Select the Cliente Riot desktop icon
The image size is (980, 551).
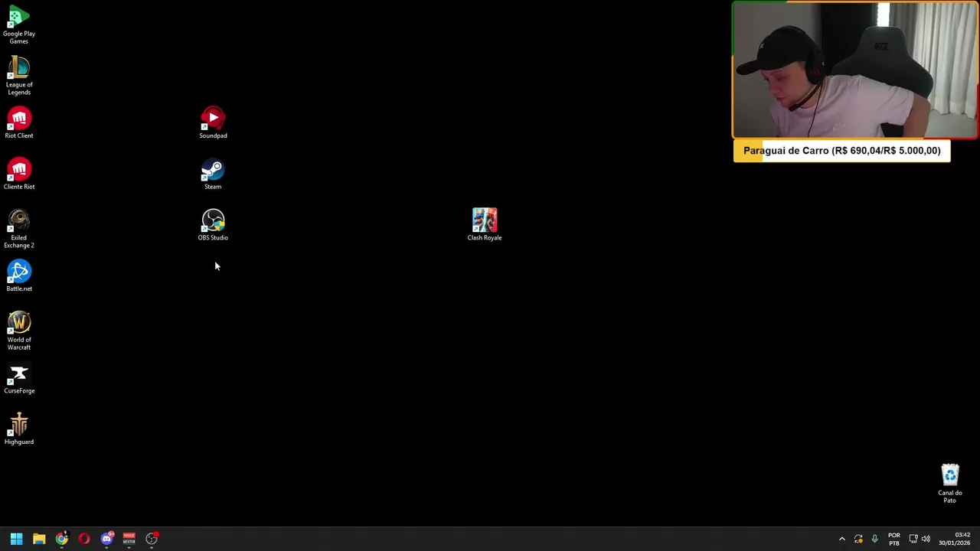point(19,174)
